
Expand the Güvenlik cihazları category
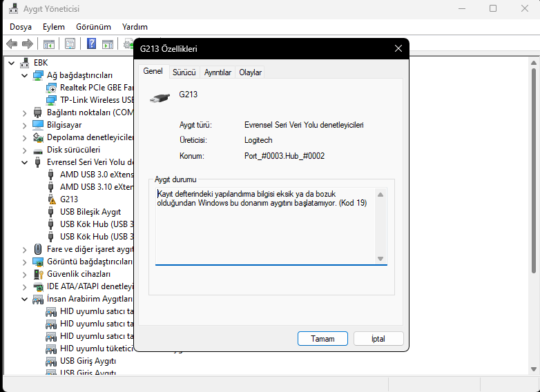(24, 274)
